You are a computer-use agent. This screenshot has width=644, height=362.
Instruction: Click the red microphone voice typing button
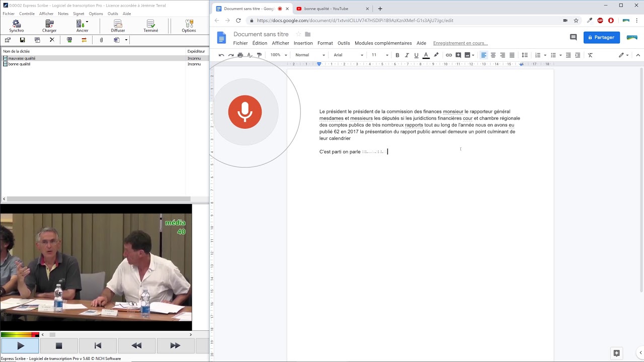[x=245, y=112]
